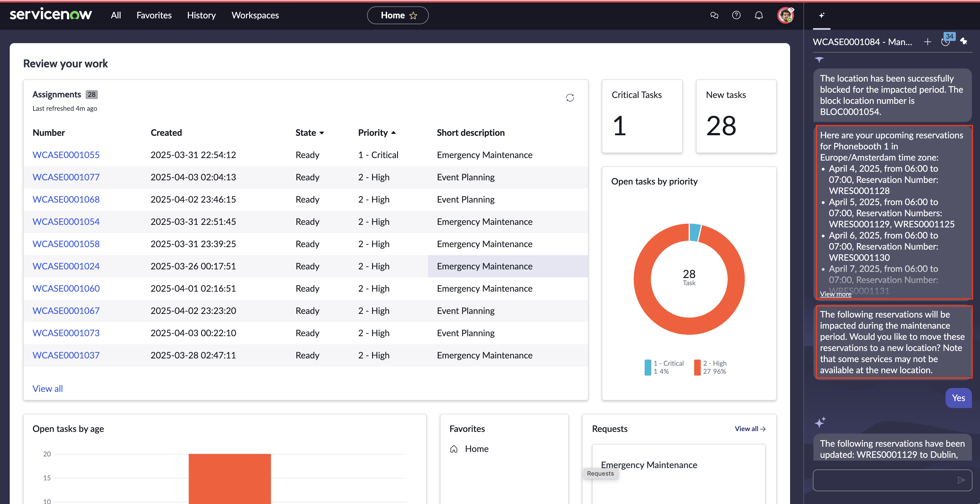
Task: Click the donut center 28 Task
Action: pyautogui.click(x=689, y=277)
